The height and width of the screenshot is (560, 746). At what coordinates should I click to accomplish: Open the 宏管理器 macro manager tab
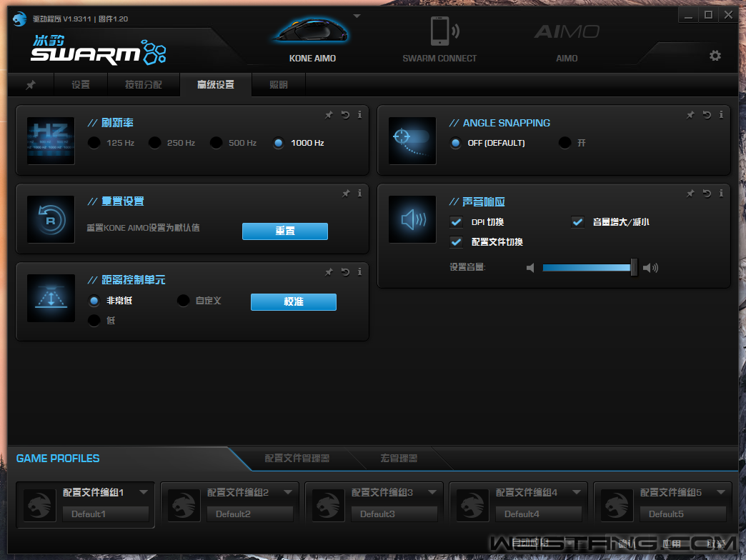click(x=399, y=459)
